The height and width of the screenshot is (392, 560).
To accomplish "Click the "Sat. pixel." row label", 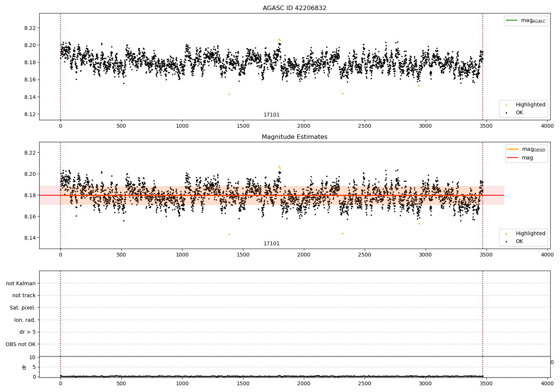I will coord(23,308).
